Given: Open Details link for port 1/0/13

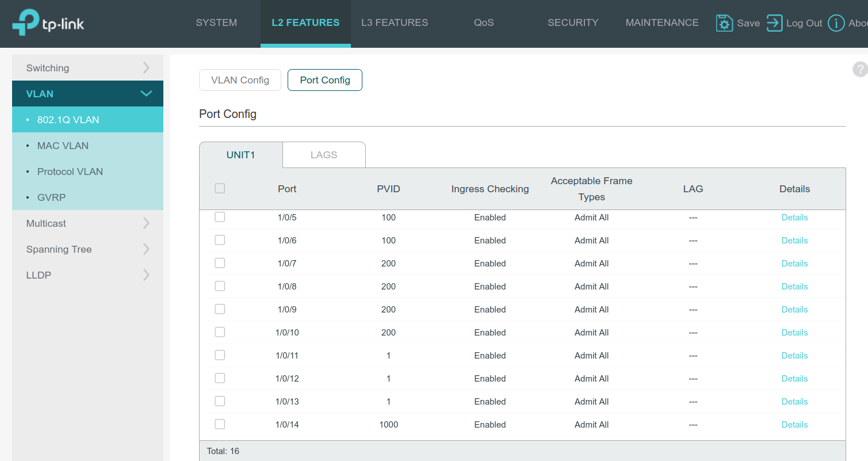Looking at the screenshot, I should coord(794,402).
